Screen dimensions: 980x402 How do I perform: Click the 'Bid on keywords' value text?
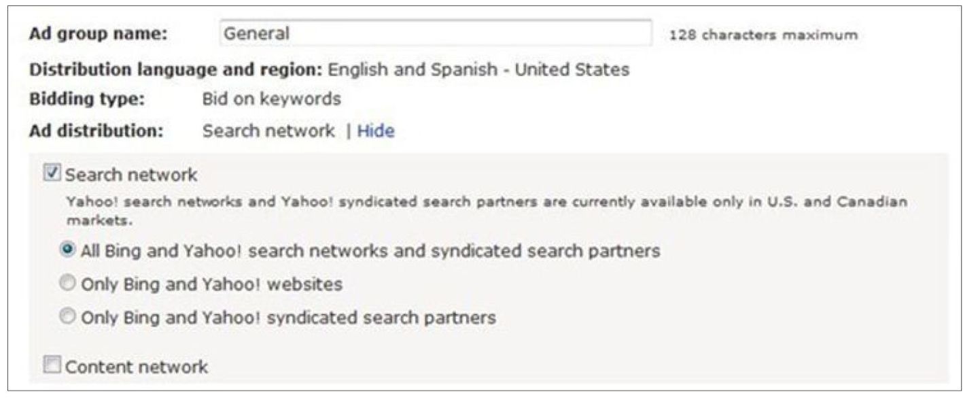pos(271,99)
